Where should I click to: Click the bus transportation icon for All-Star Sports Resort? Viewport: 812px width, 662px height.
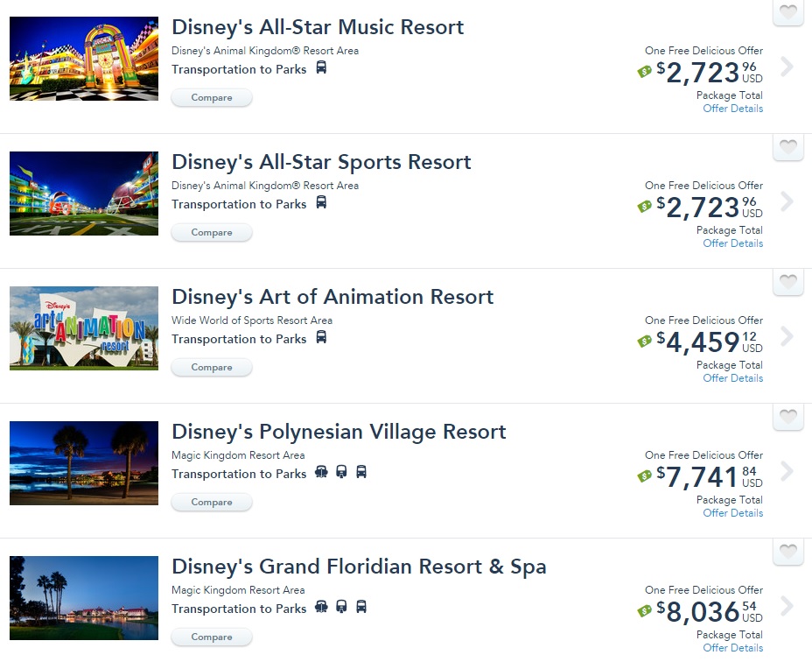tap(321, 204)
